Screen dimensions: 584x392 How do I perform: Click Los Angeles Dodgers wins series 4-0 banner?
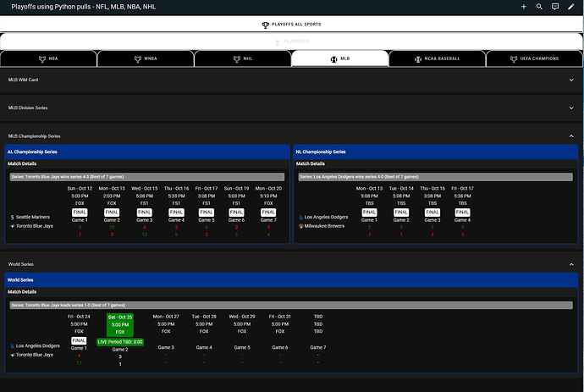[435, 177]
